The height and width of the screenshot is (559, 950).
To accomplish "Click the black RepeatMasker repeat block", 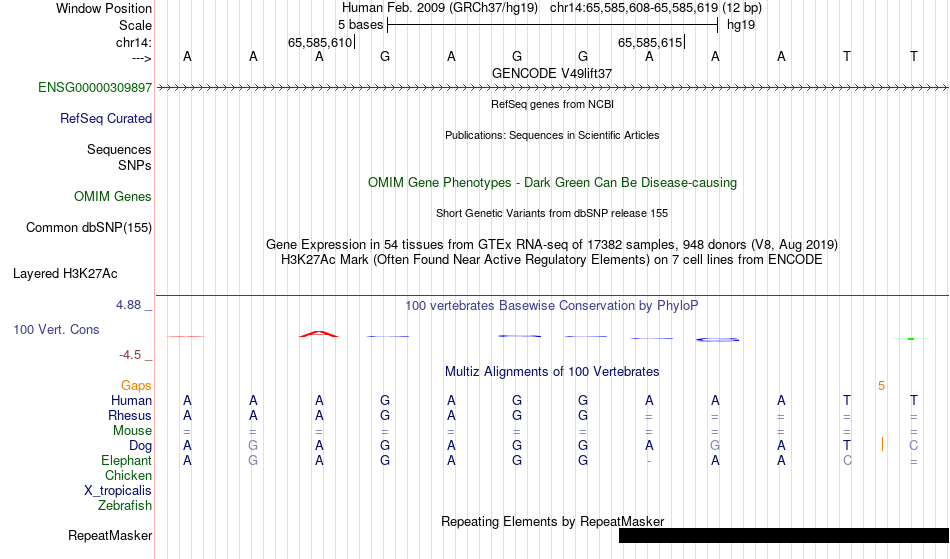I will click(x=783, y=535).
